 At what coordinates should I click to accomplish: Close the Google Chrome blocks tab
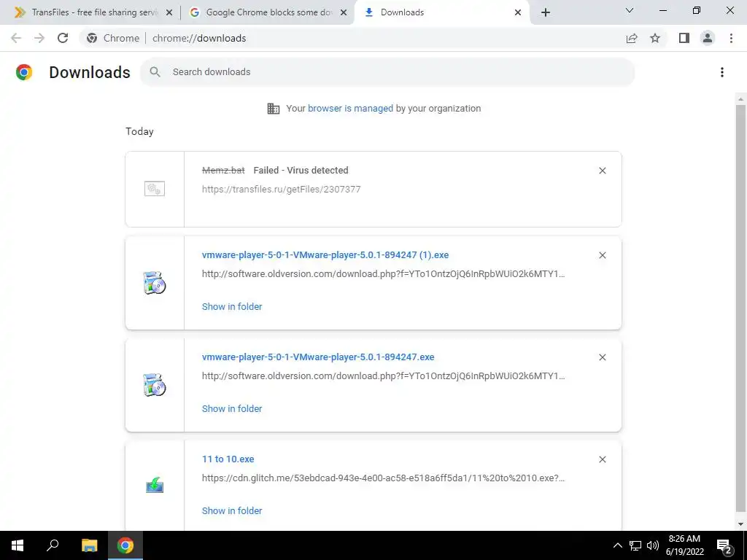pyautogui.click(x=343, y=12)
